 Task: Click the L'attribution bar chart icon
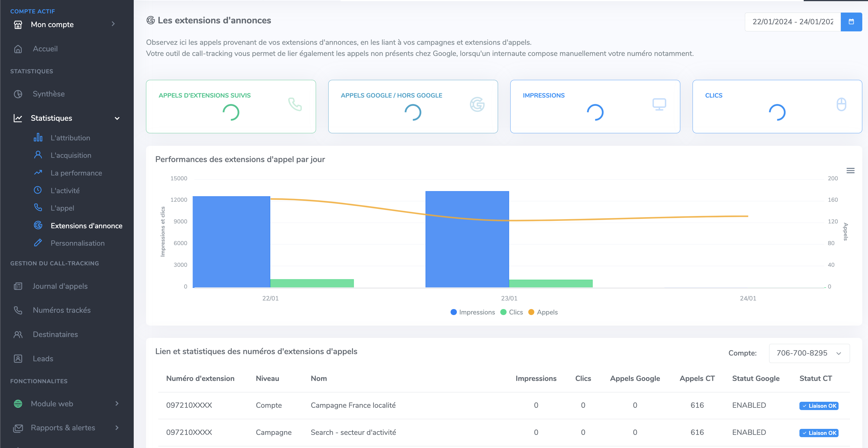tap(38, 138)
